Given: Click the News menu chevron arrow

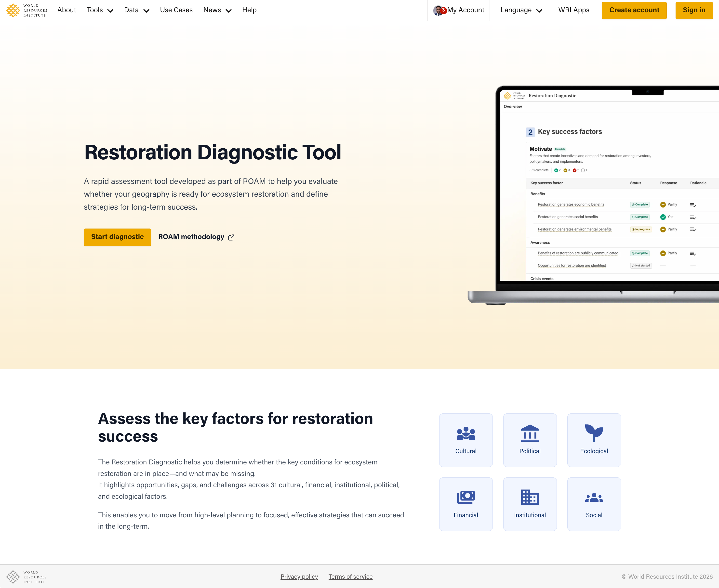Looking at the screenshot, I should click(228, 11).
